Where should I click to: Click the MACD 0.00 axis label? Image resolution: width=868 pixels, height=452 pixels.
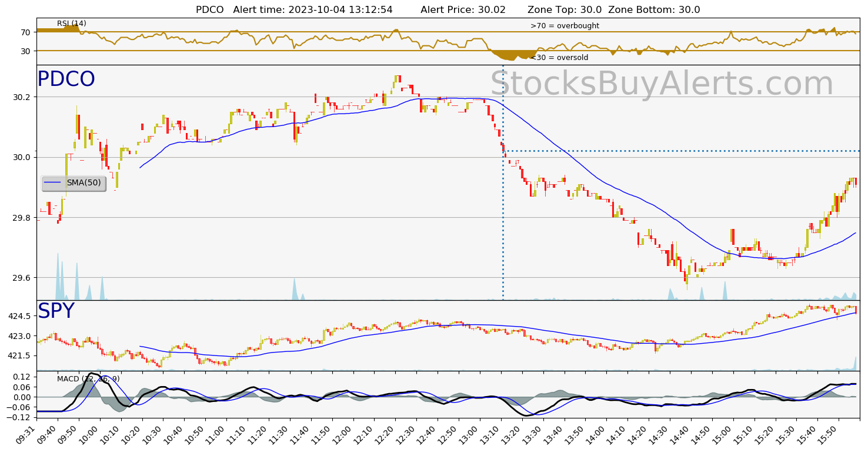tap(22, 397)
